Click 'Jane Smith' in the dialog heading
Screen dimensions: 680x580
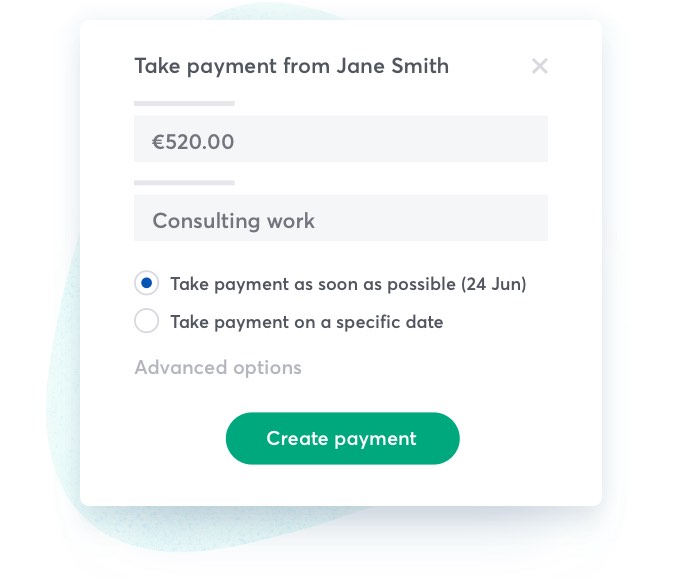(392, 67)
